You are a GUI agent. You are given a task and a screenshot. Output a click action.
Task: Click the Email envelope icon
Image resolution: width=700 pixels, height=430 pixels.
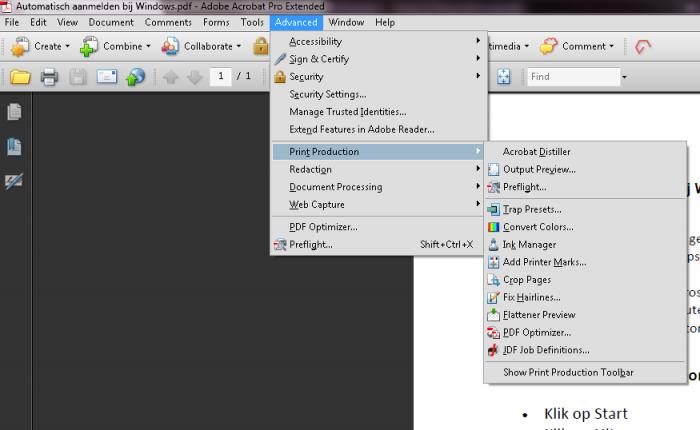107,77
